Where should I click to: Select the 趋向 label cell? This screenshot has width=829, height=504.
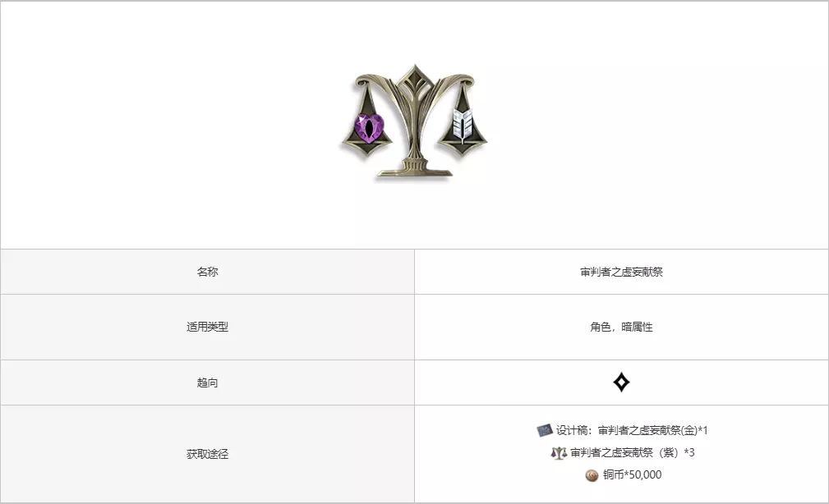point(207,383)
